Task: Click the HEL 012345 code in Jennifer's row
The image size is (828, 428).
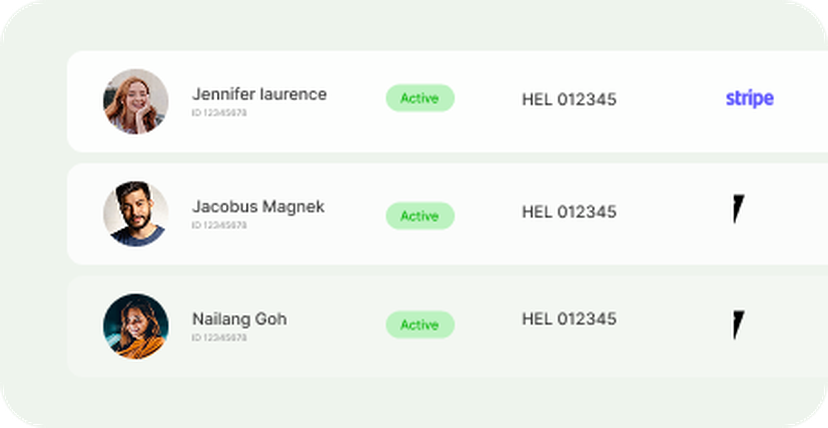Action: click(569, 99)
